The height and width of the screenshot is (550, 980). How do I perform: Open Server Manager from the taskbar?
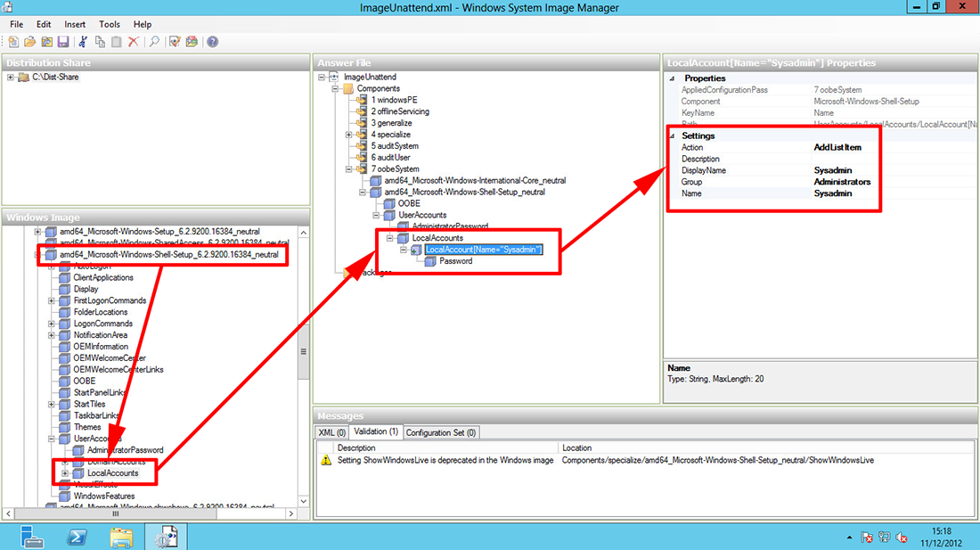(x=30, y=537)
